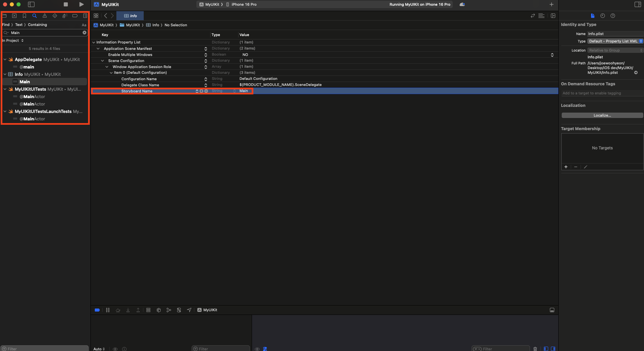Add an editor on the right
644x351 pixels.
tap(553, 16)
